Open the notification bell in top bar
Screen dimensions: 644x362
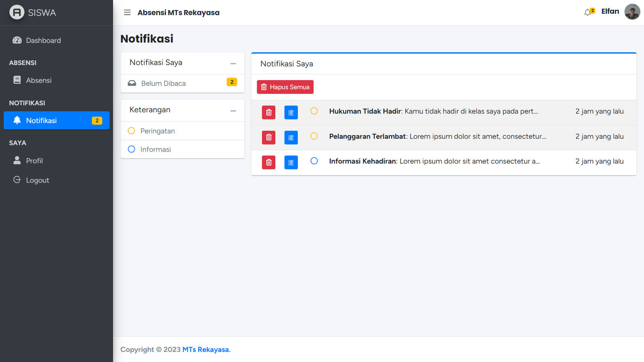(588, 12)
